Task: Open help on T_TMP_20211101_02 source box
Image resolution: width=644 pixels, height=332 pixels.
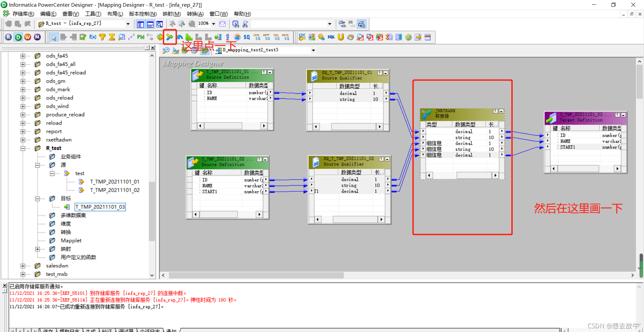Action: coord(259,159)
